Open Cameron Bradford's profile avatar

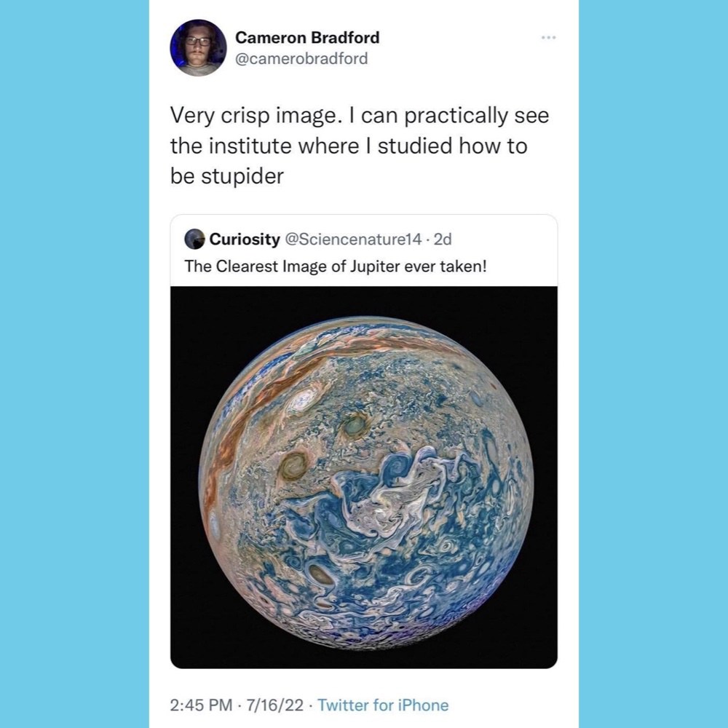pyautogui.click(x=198, y=48)
